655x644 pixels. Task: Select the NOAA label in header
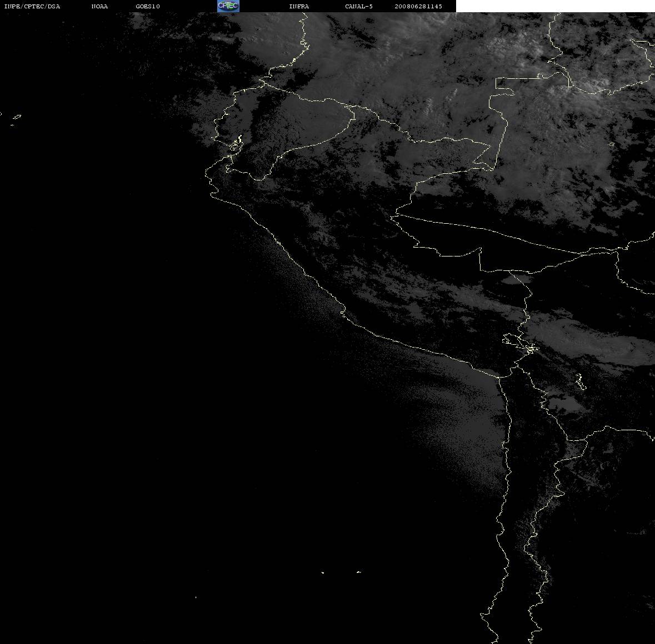pyautogui.click(x=99, y=6)
